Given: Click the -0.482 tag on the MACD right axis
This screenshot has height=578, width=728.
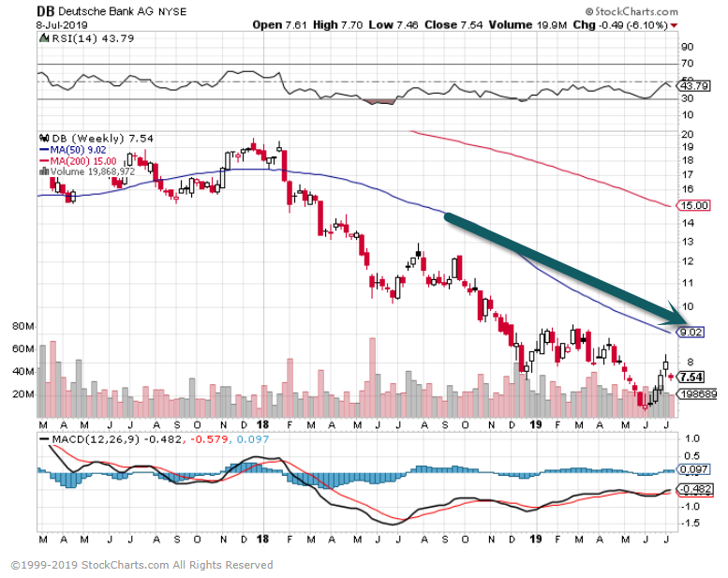Looking at the screenshot, I should [x=695, y=489].
